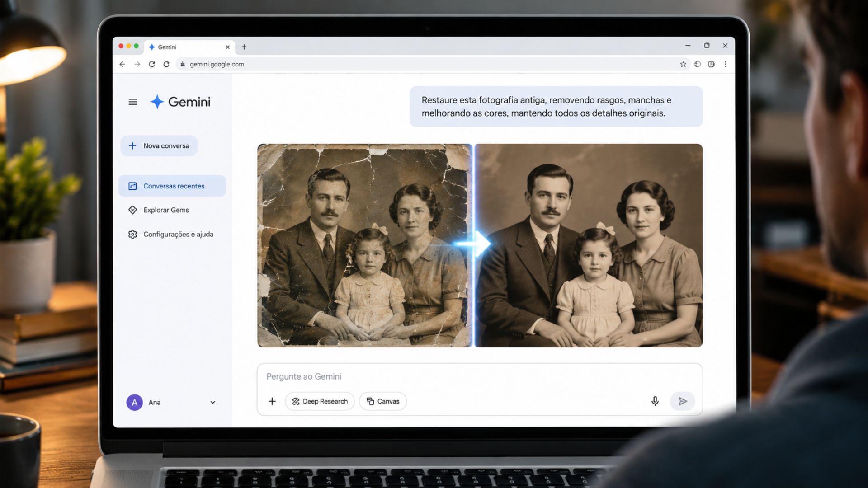Image resolution: width=868 pixels, height=488 pixels.
Task: Start a new chat with Nova conversa
Action: 159,146
